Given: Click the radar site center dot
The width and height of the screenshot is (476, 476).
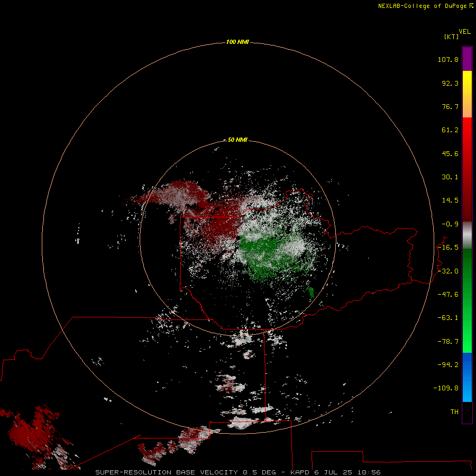Looking at the screenshot, I should (x=238, y=239).
